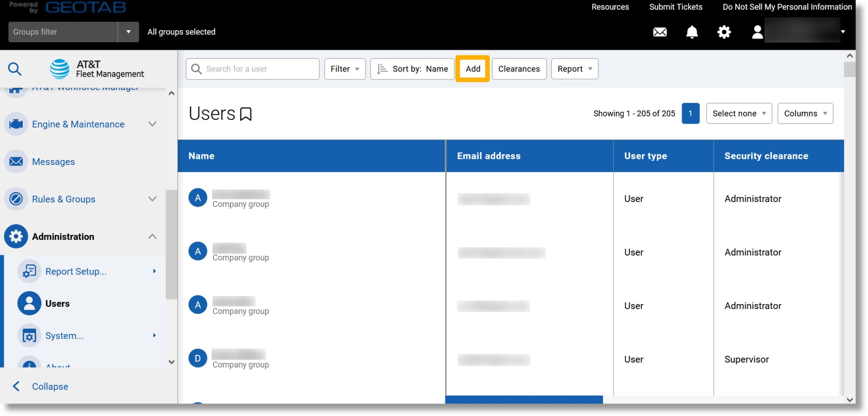The height and width of the screenshot is (416, 868).
Task: Sort by Name column header
Action: [x=201, y=156]
